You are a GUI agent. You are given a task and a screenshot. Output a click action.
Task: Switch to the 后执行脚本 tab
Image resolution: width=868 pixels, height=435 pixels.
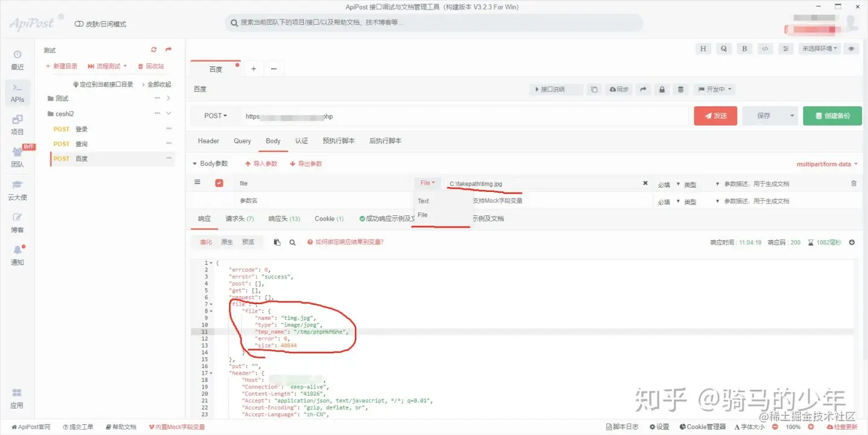(385, 141)
